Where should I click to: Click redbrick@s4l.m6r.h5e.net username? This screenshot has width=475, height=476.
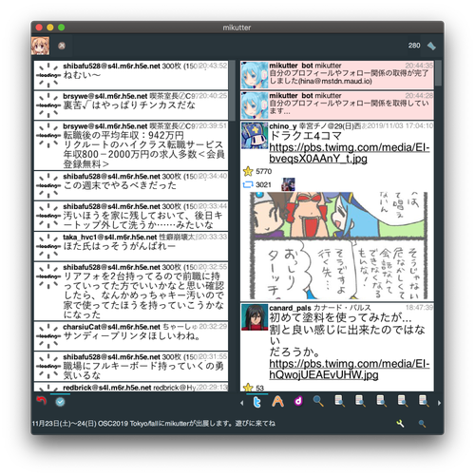(x=107, y=388)
